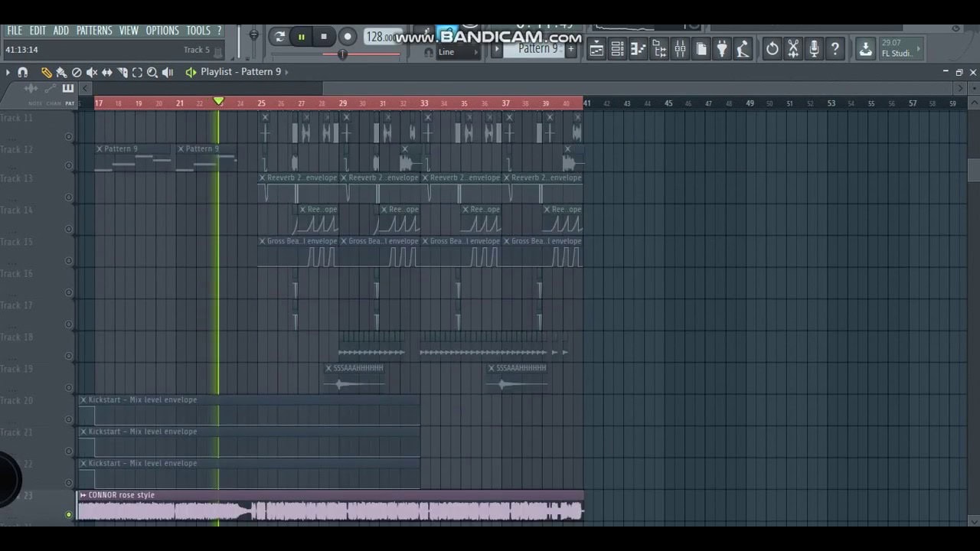Click the download content library icon
Viewport: 980px width, 551px height.
pos(865,50)
